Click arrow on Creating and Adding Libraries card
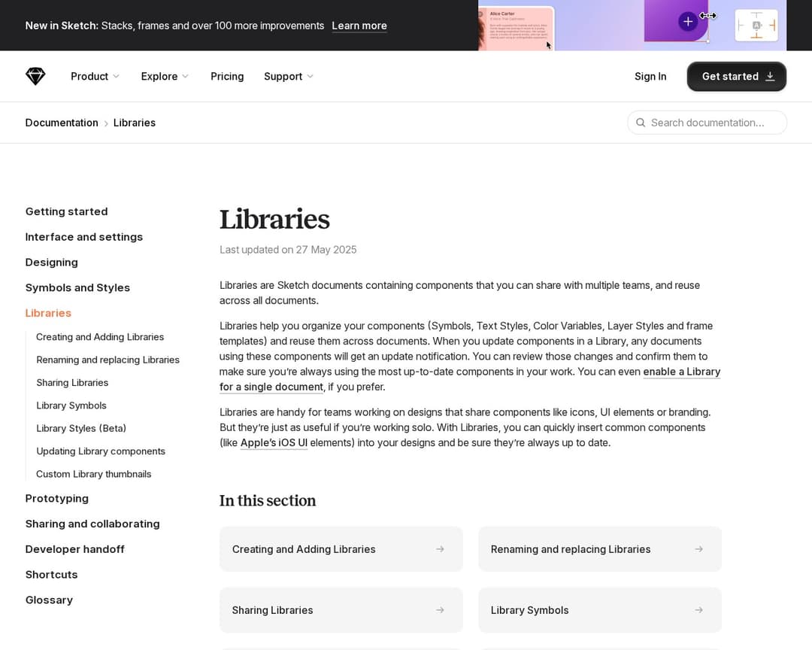The height and width of the screenshot is (650, 812). coord(440,549)
